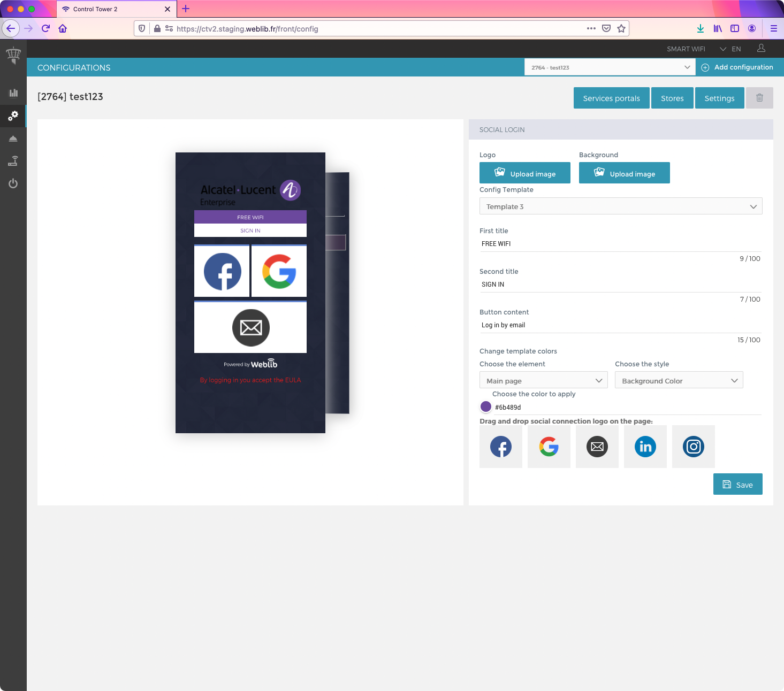
Task: Open the statistics bar chart sidebar icon
Action: [13, 93]
